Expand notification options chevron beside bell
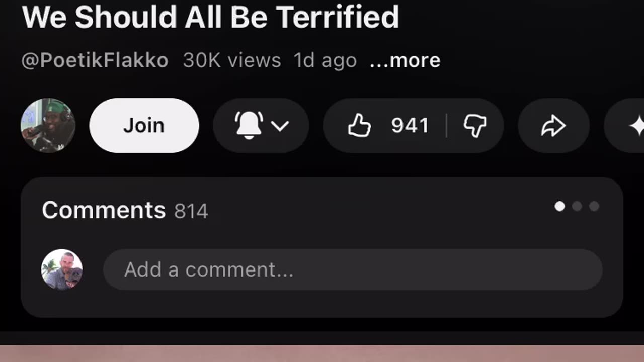The width and height of the screenshot is (644, 362). [x=280, y=126]
